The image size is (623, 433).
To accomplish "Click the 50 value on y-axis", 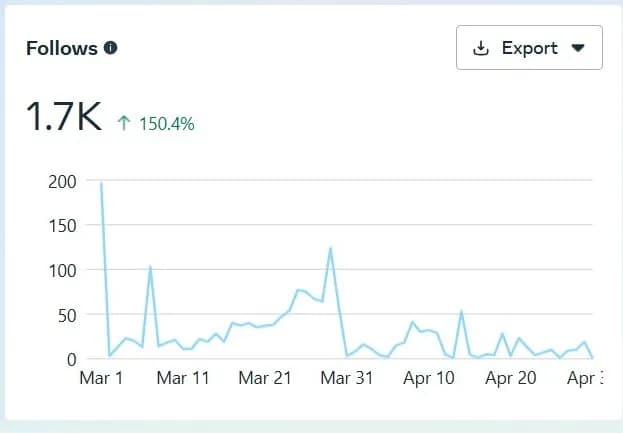I will (x=66, y=315).
